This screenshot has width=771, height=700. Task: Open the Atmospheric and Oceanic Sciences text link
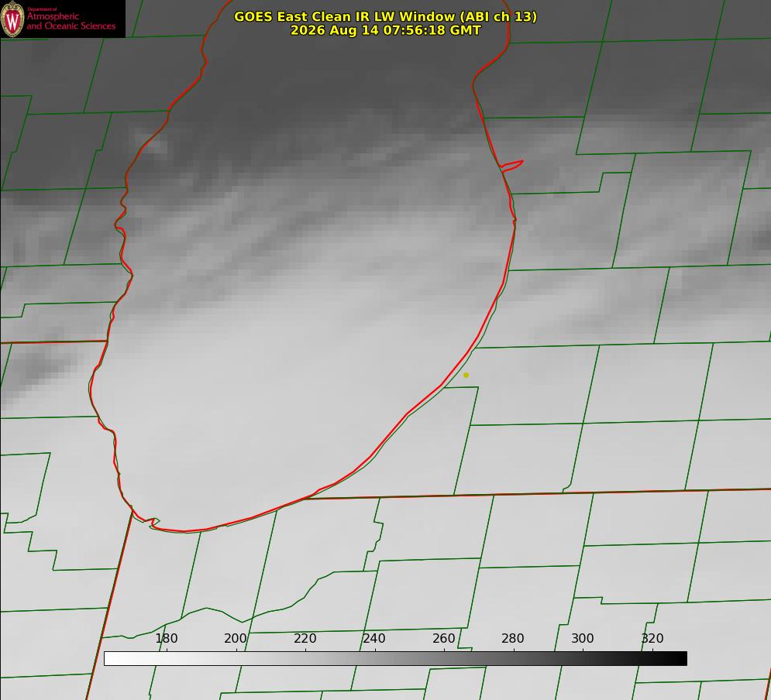(x=71, y=21)
